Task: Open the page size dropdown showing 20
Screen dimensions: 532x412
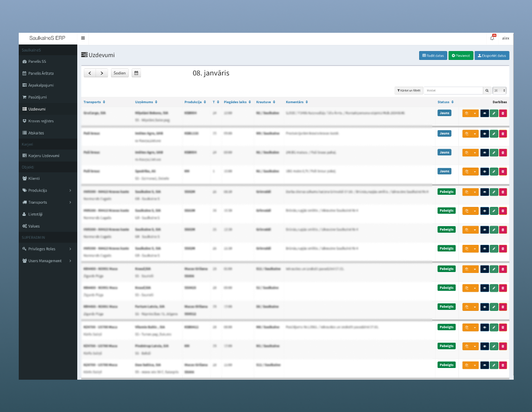Action: click(499, 90)
